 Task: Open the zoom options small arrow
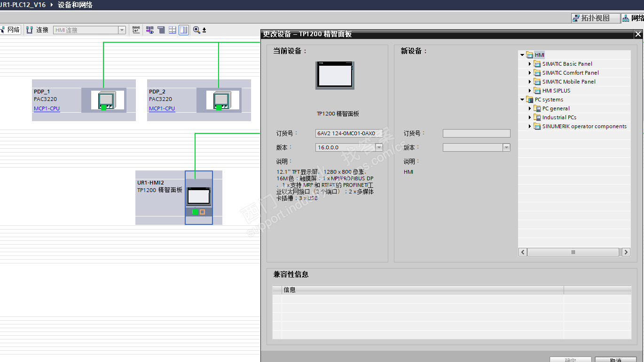[204, 31]
